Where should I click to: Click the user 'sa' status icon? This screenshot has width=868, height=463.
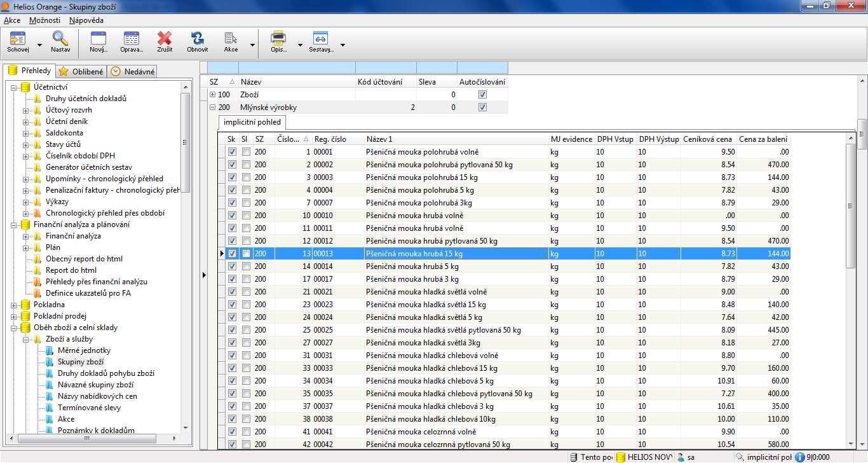tap(681, 457)
